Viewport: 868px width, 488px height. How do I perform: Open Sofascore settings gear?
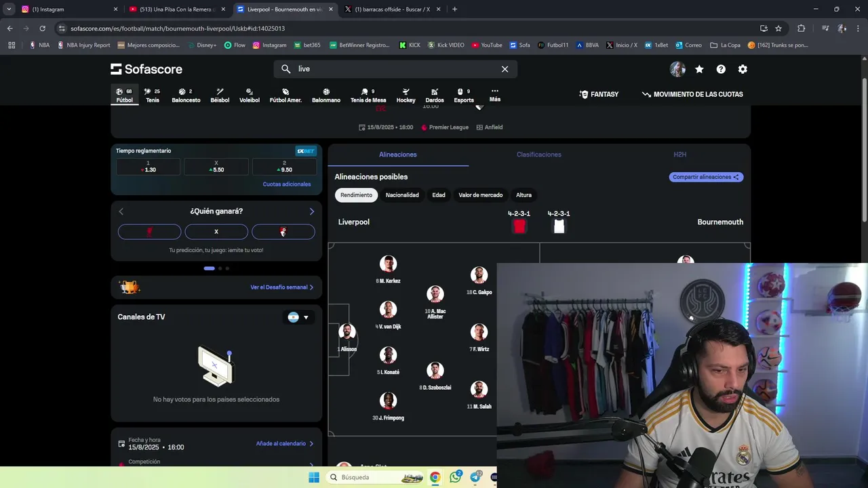(743, 69)
